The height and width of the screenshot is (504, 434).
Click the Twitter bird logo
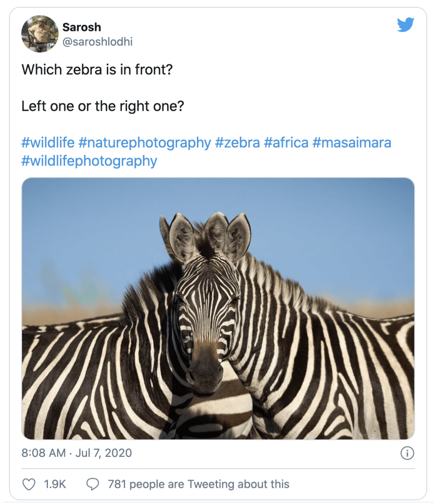[405, 25]
